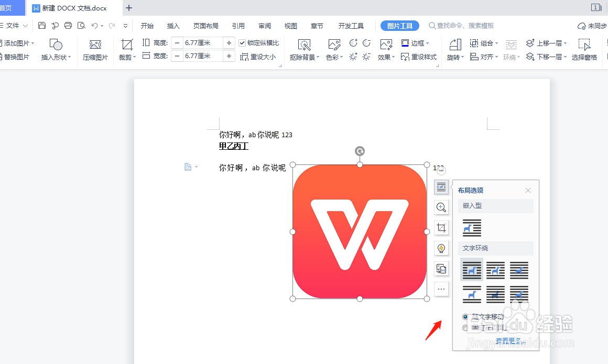Uncheck the 锁定纵横比 aspect ratio checkbox
This screenshot has width=608, height=364.
[x=242, y=42]
